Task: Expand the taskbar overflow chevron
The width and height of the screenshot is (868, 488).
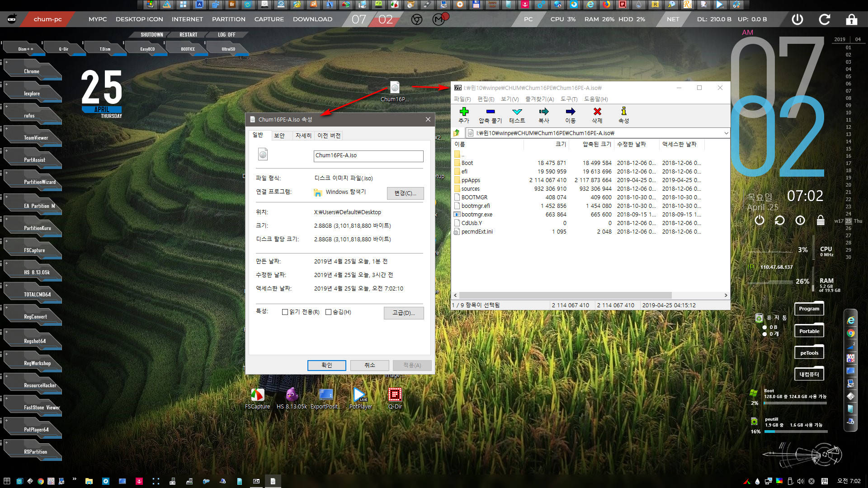Action: click(x=74, y=479)
